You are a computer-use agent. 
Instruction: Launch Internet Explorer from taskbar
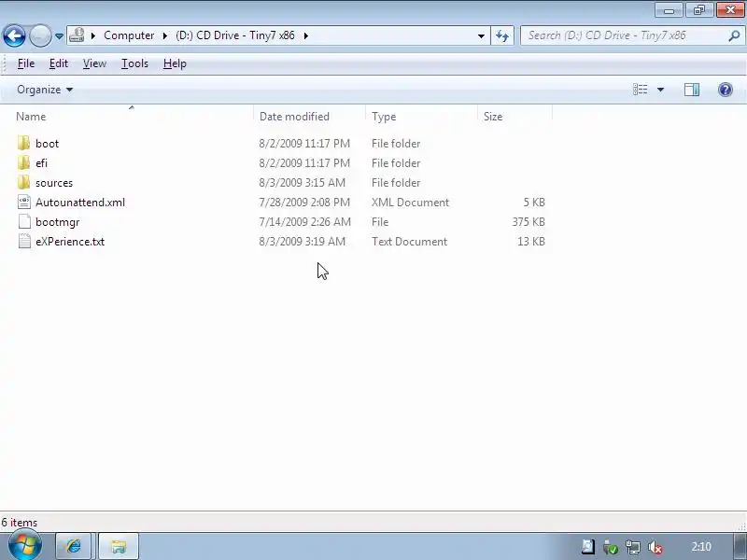pyautogui.click(x=74, y=546)
